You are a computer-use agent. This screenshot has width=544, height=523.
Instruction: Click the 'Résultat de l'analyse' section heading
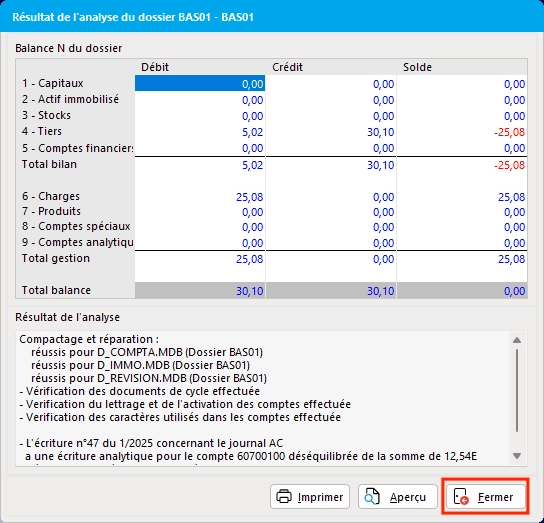pos(67,317)
